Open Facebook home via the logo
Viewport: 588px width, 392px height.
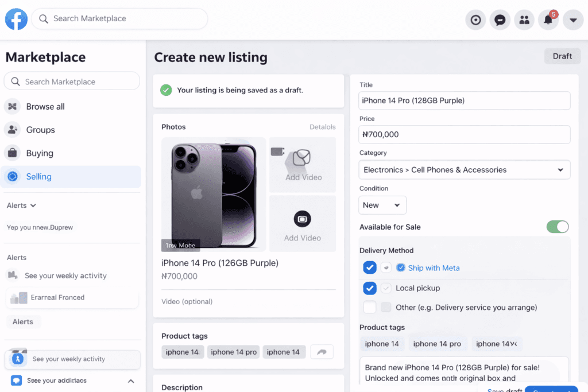(16, 18)
